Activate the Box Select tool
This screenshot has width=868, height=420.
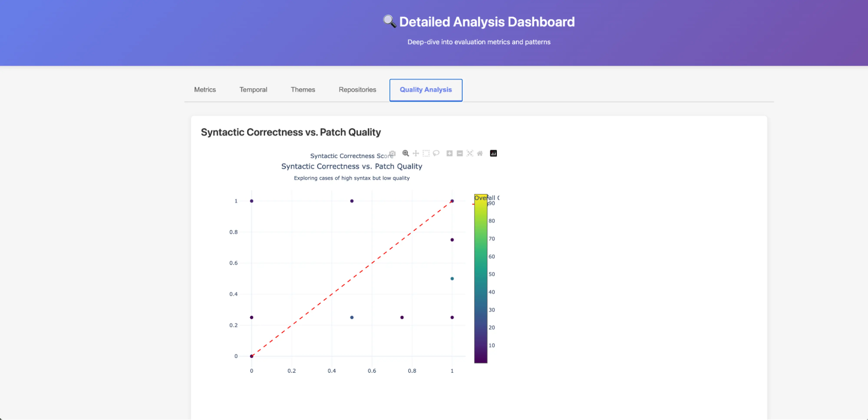tap(426, 153)
